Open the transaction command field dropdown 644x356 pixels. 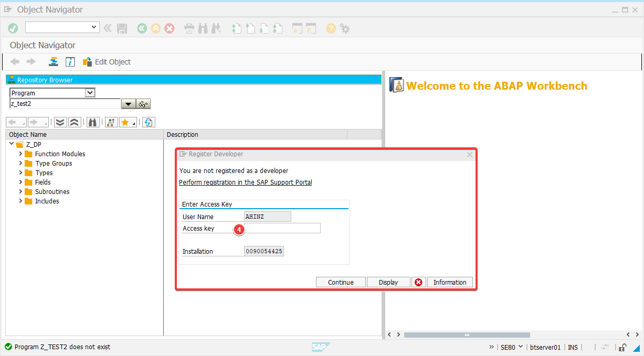point(94,27)
